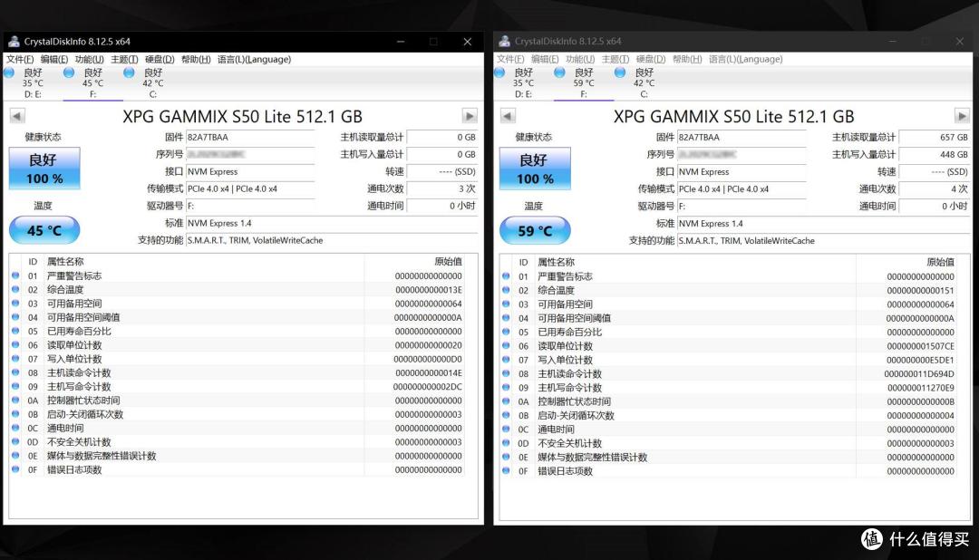Click status dot for 09 主机写命令计数, left window

(x=15, y=386)
